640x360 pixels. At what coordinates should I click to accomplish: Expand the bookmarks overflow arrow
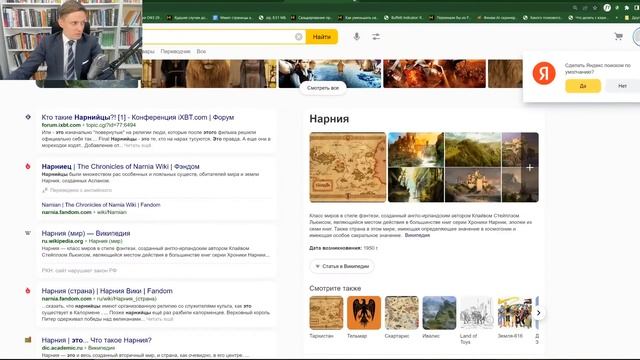(616, 18)
